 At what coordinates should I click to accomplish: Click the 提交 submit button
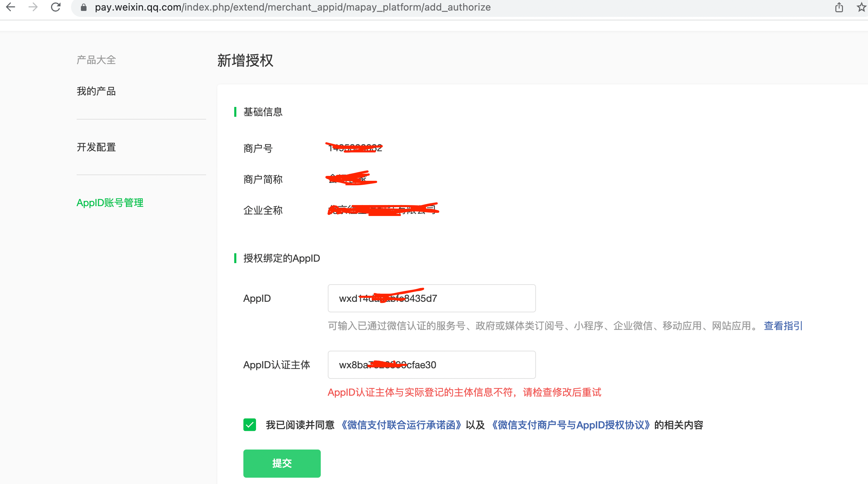pos(282,463)
